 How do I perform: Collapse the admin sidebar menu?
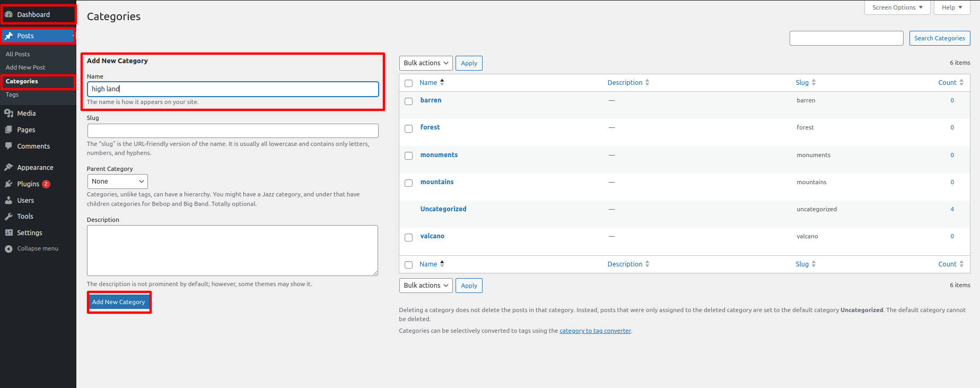[x=32, y=248]
